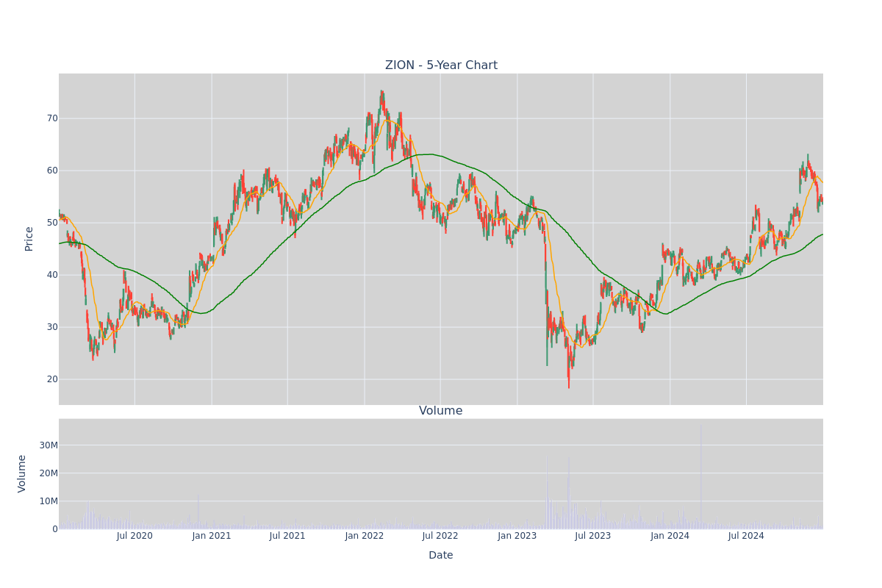This screenshot has width=882, height=588.
Task: Click the Jul 2022 date tick
Action: [x=440, y=536]
